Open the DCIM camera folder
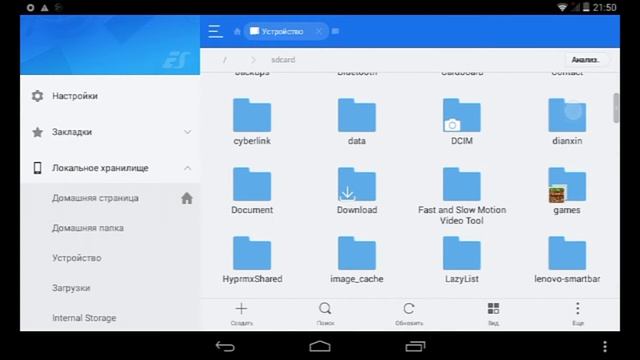This screenshot has width=640, height=360. click(462, 122)
